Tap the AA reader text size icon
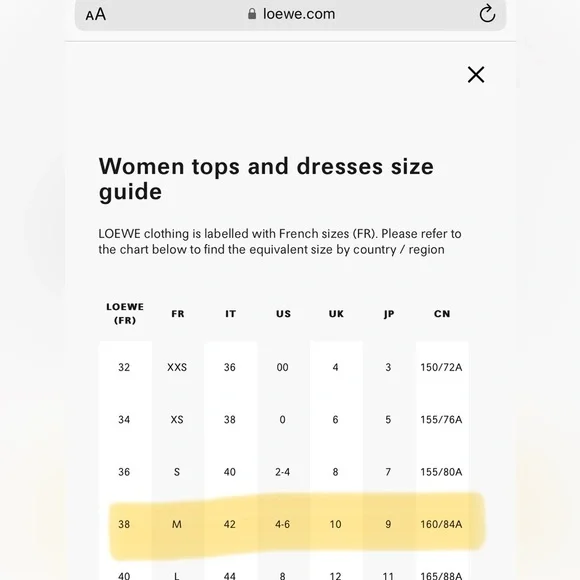Screen dimensions: 580x580 [x=96, y=15]
